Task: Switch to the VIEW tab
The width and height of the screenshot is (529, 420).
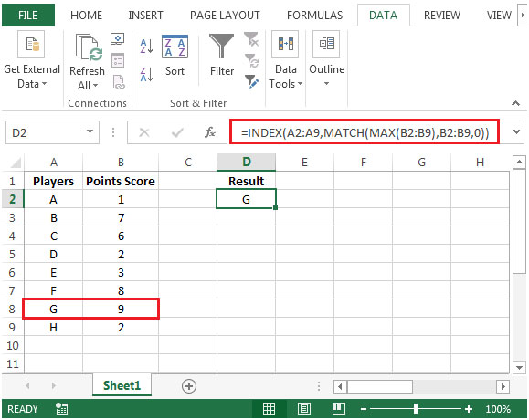Action: pos(499,16)
